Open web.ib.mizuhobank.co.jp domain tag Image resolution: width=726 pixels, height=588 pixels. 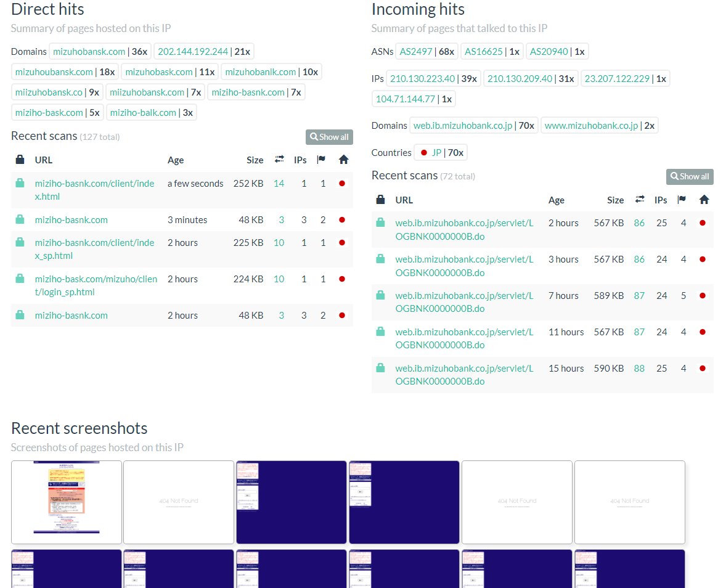click(x=463, y=126)
